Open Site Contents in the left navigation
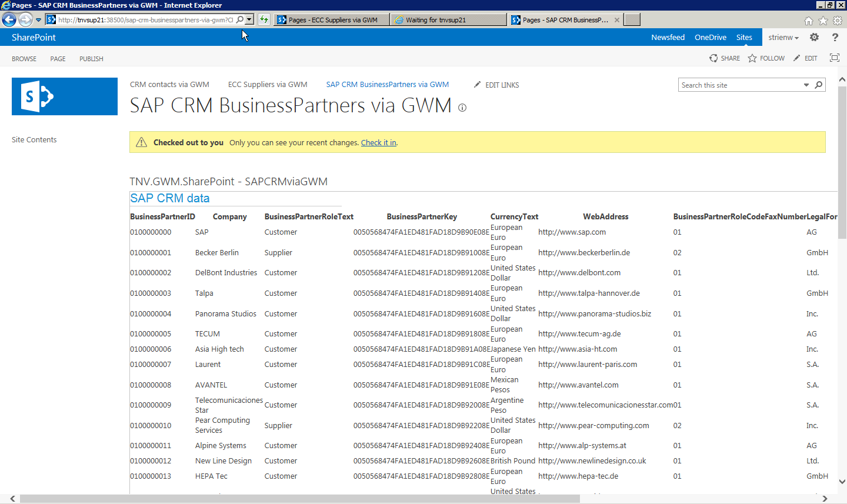The image size is (847, 504). pyautogui.click(x=34, y=140)
